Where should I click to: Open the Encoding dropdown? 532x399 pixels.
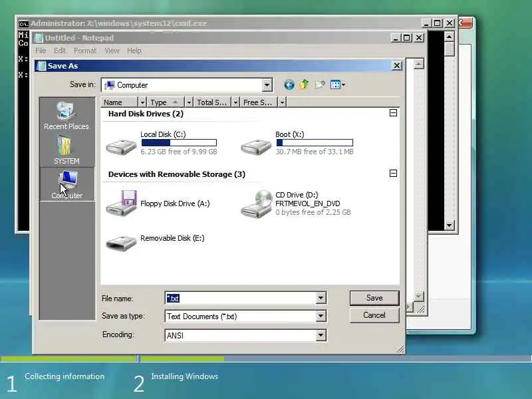coord(321,335)
